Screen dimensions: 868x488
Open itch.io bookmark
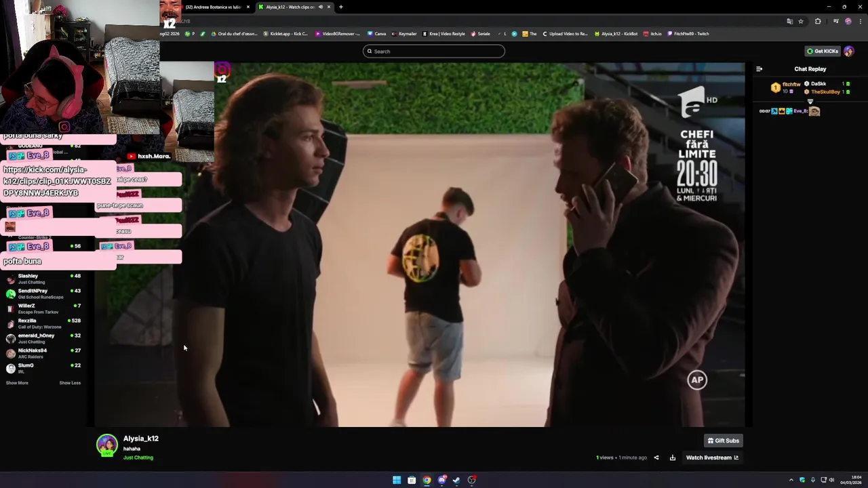point(653,34)
